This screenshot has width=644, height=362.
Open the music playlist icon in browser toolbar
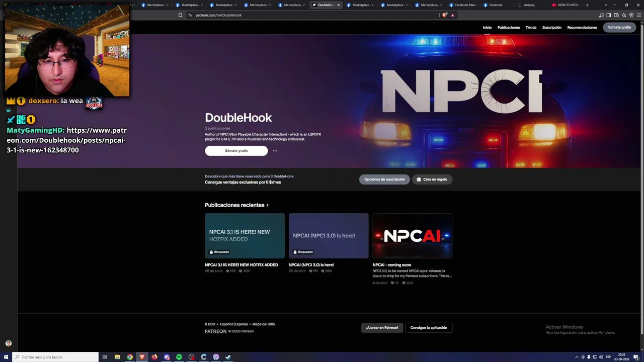(601, 15)
